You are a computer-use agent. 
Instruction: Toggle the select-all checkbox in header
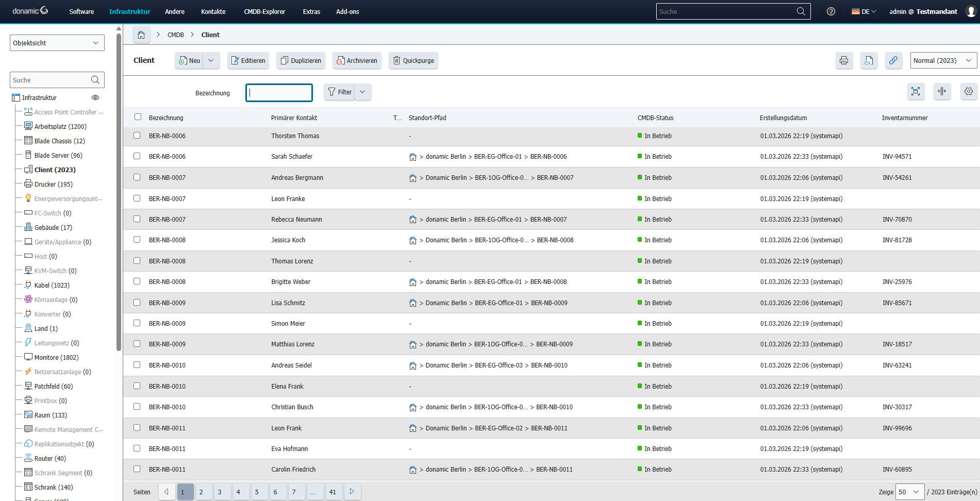pos(137,116)
